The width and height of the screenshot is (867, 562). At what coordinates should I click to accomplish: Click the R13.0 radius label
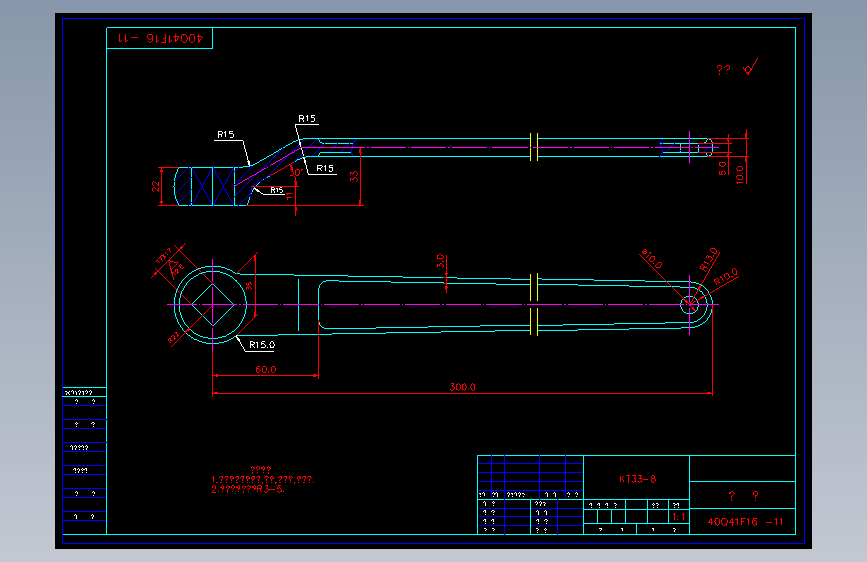tap(708, 259)
